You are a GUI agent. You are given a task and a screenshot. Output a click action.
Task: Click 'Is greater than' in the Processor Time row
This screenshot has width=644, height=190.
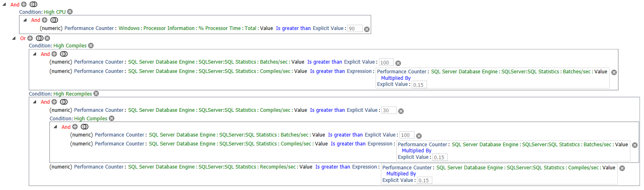[x=293, y=28]
